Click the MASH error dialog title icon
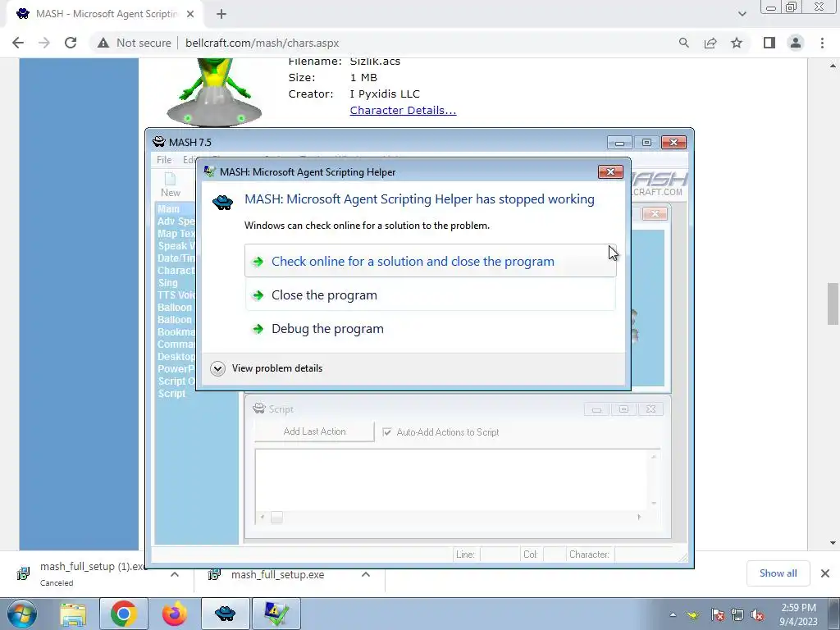Viewport: 840px width, 630px height. [210, 172]
